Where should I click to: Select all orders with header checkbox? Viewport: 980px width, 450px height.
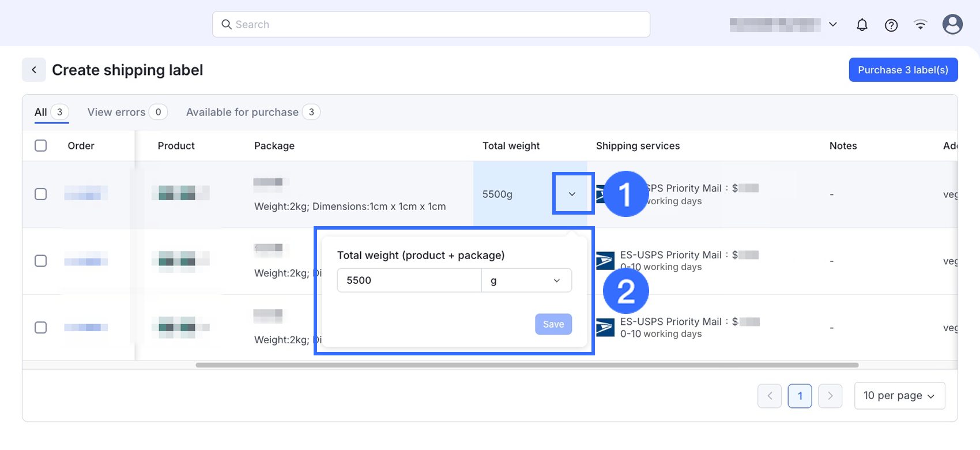click(x=41, y=145)
